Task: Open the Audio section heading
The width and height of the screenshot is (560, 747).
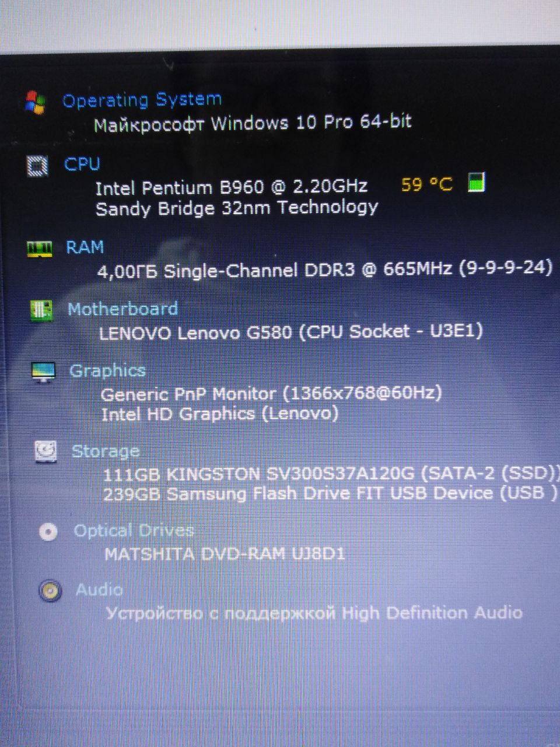Action: tap(99, 589)
